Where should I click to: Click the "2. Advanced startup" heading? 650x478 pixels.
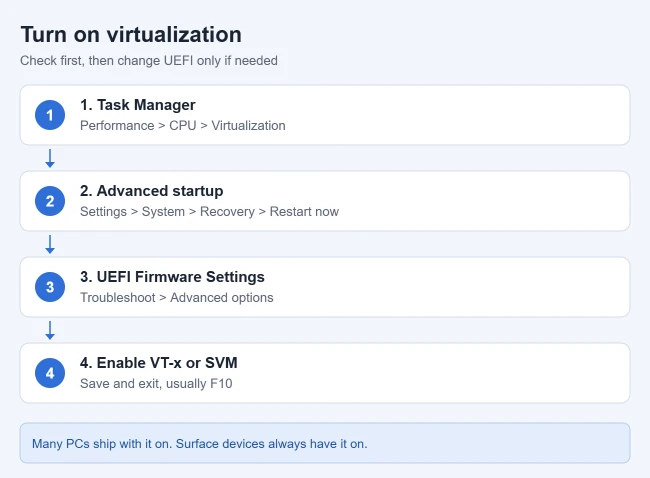[152, 191]
